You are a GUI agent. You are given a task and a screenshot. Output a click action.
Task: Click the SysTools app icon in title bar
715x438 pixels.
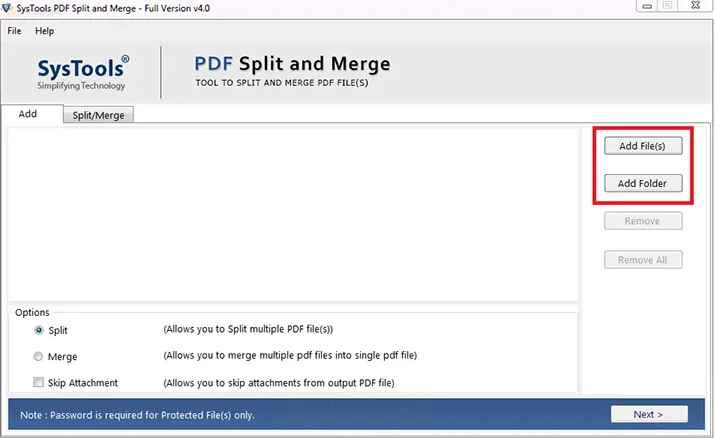coord(7,8)
